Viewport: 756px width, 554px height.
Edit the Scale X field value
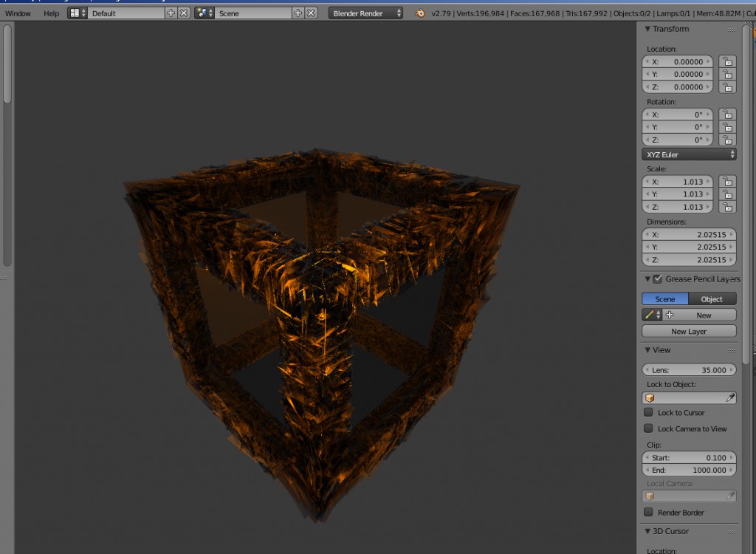pos(677,182)
